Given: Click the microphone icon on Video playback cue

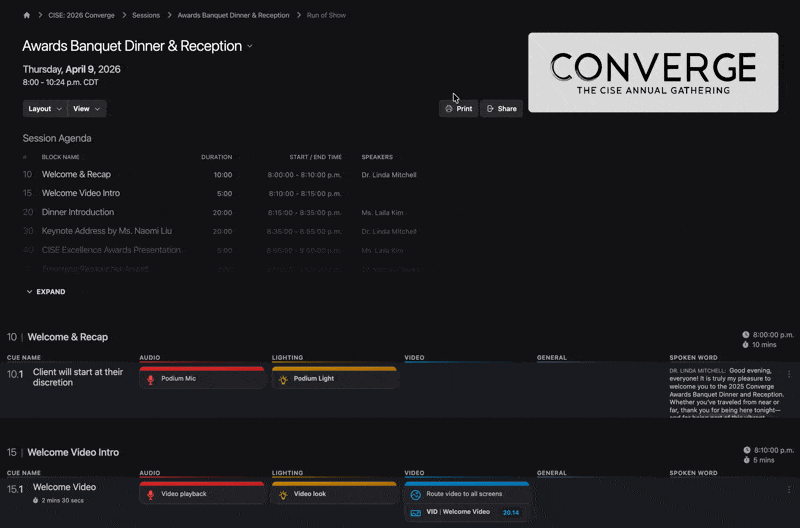Looking at the screenshot, I should click(151, 494).
